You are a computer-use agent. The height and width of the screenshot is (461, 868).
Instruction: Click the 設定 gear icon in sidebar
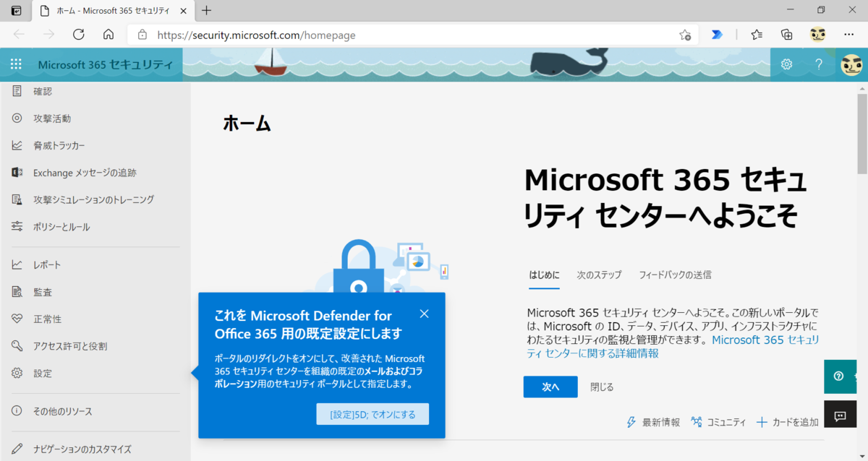tap(17, 374)
